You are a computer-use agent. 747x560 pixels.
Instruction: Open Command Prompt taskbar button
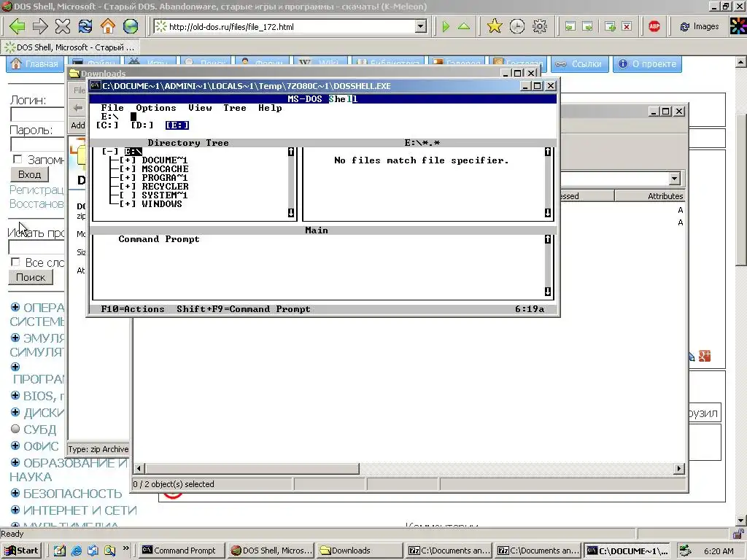(x=182, y=551)
